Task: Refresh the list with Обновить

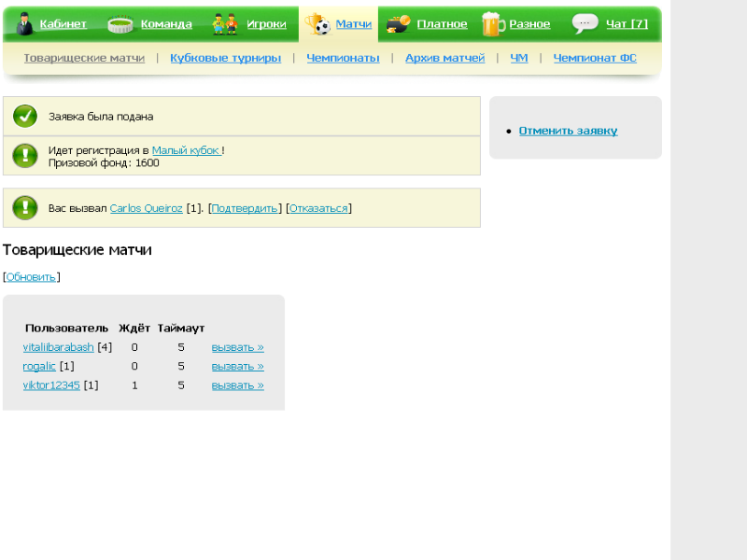Action: 32,277
